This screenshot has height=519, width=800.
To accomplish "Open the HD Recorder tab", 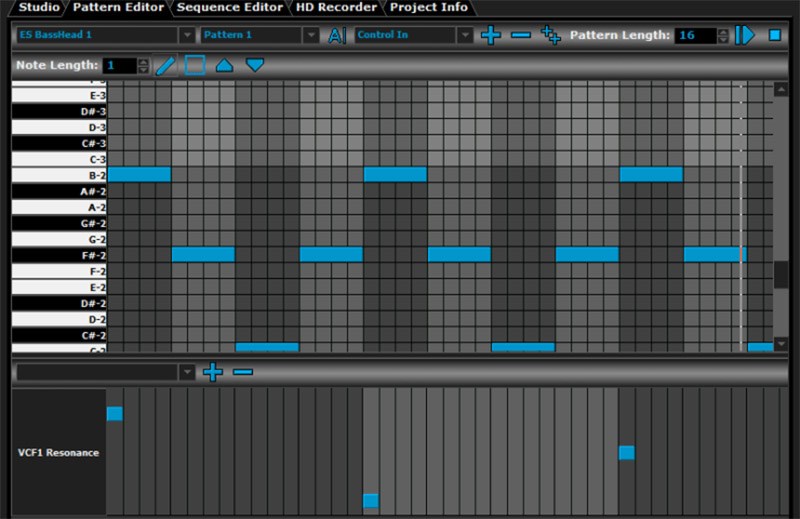I will pyautogui.click(x=336, y=8).
